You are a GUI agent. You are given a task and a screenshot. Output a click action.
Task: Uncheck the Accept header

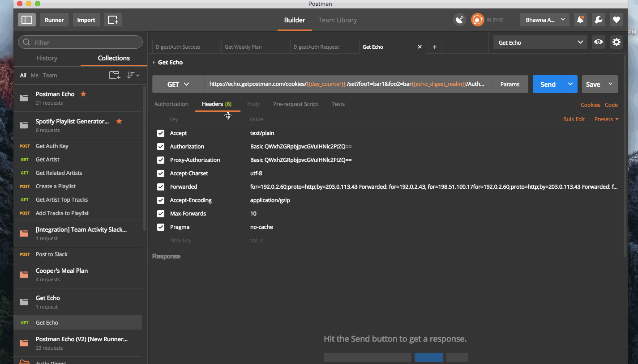(x=161, y=133)
